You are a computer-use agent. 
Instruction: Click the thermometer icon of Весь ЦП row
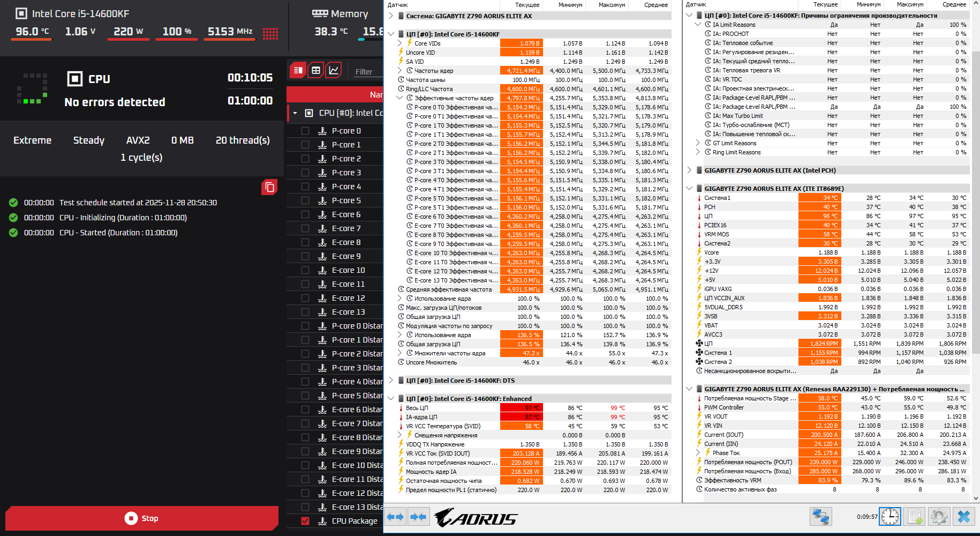[x=401, y=408]
